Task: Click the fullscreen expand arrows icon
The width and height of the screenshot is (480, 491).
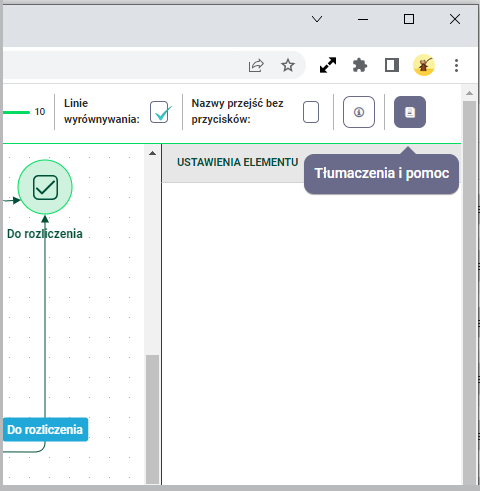Action: pyautogui.click(x=328, y=65)
